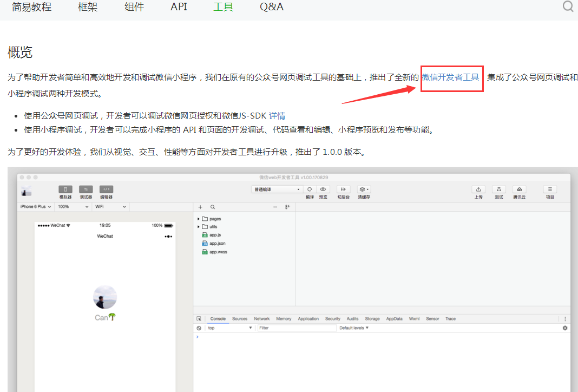Image resolution: width=578 pixels, height=392 pixels.
Task: Click the round profile avatar in the simulator
Action: [105, 297]
